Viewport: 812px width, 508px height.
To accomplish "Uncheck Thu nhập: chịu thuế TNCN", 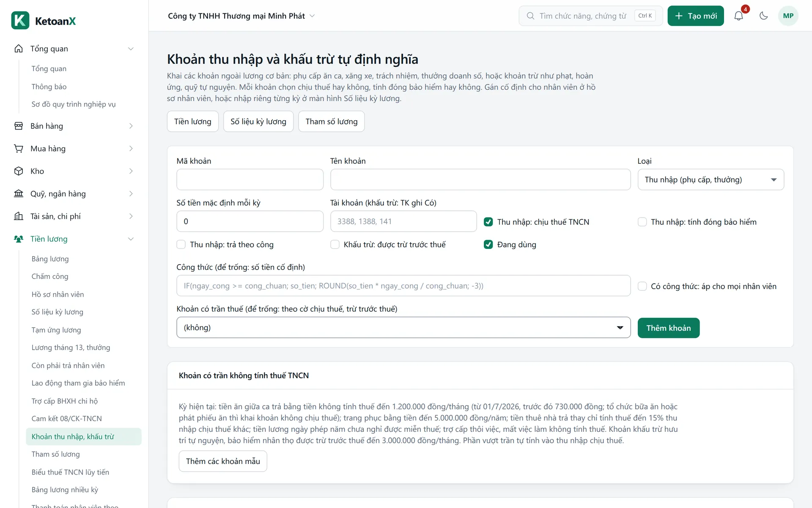I will point(488,222).
